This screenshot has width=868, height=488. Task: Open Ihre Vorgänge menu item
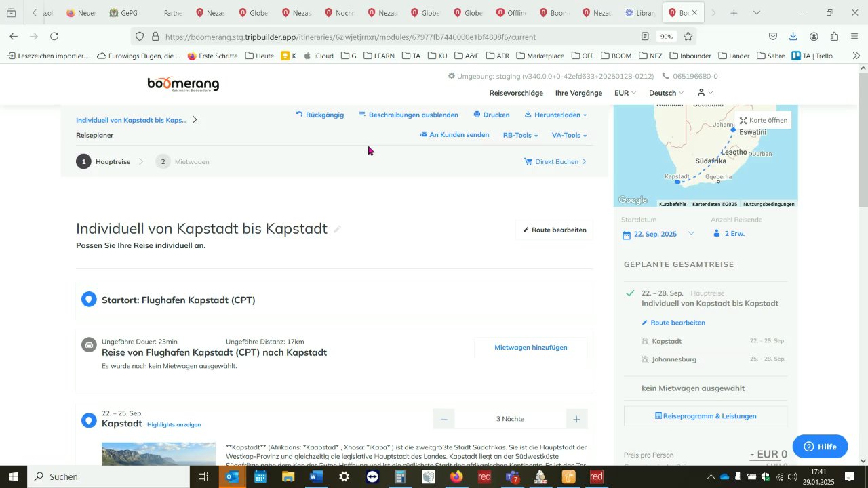pyautogui.click(x=578, y=93)
